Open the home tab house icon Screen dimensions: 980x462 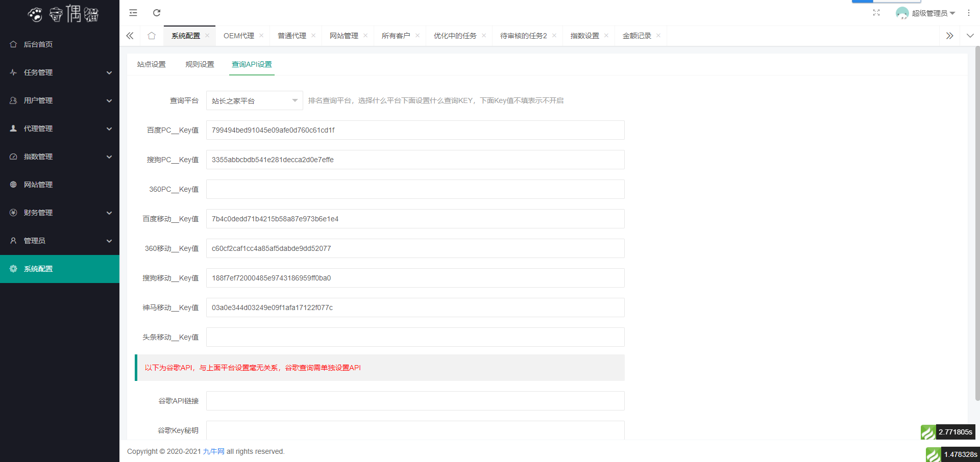click(152, 36)
